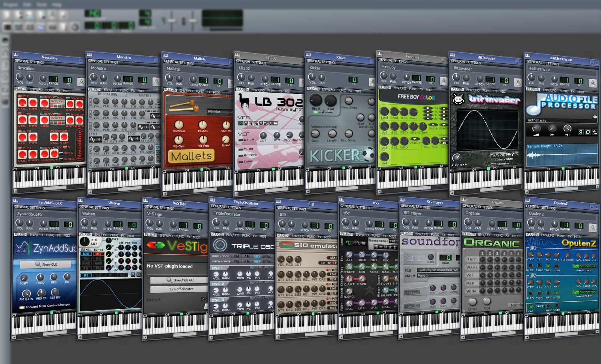The width and height of the screenshot is (601, 364).
Task: Click a waveform generator icon in sfxr
Action: pyautogui.click(x=348, y=243)
